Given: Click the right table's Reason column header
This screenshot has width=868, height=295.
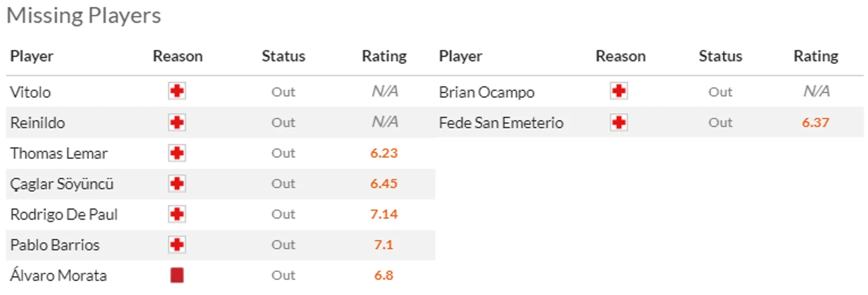Looking at the screenshot, I should pos(620,56).
